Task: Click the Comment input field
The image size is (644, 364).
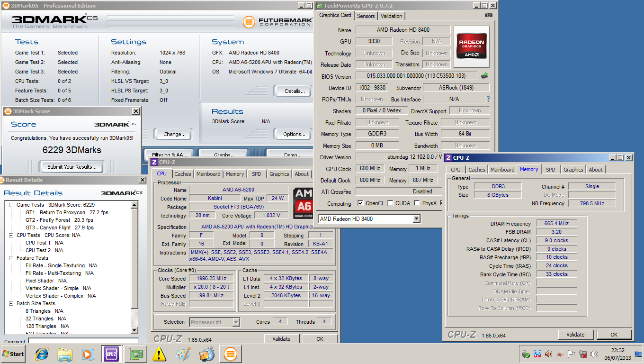Action: (x=83, y=341)
